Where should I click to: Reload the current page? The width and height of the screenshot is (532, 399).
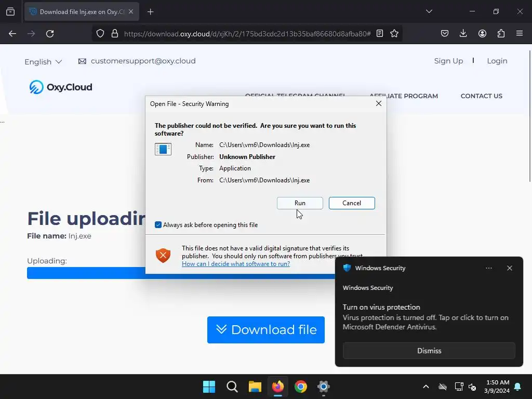50,34
